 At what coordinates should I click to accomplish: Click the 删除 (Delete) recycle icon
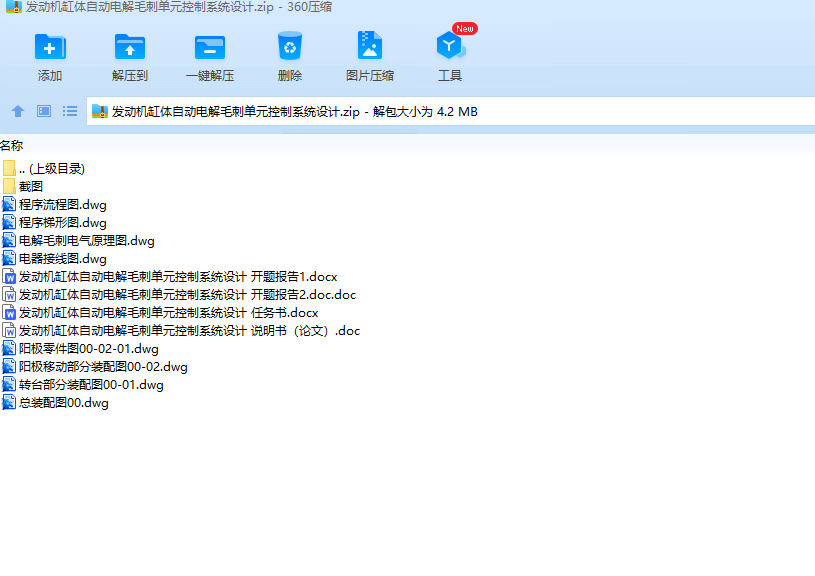(x=290, y=46)
